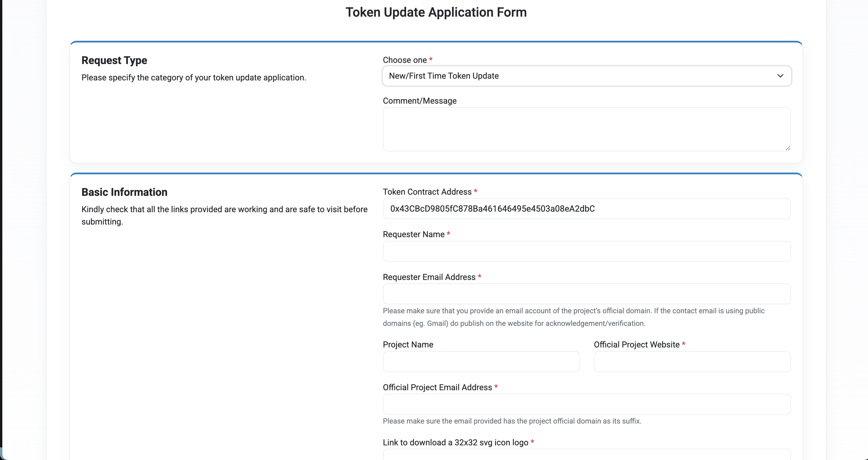Image resolution: width=868 pixels, height=460 pixels.
Task: Click the dropdown chevron on the request type selector
Action: tap(781, 76)
